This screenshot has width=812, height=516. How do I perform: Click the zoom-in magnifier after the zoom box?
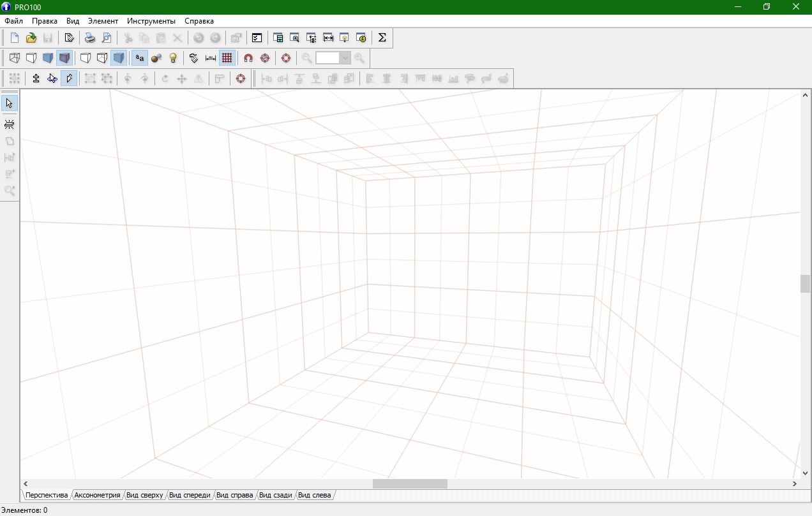coord(359,58)
